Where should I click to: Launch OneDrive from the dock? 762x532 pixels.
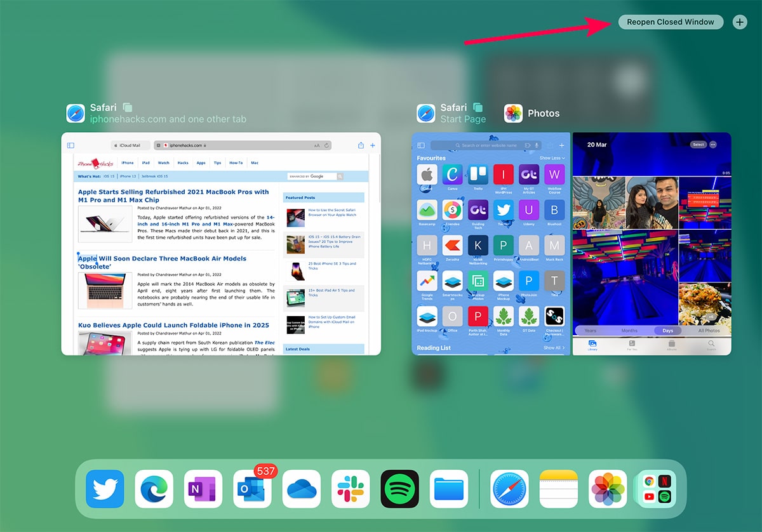(x=302, y=489)
